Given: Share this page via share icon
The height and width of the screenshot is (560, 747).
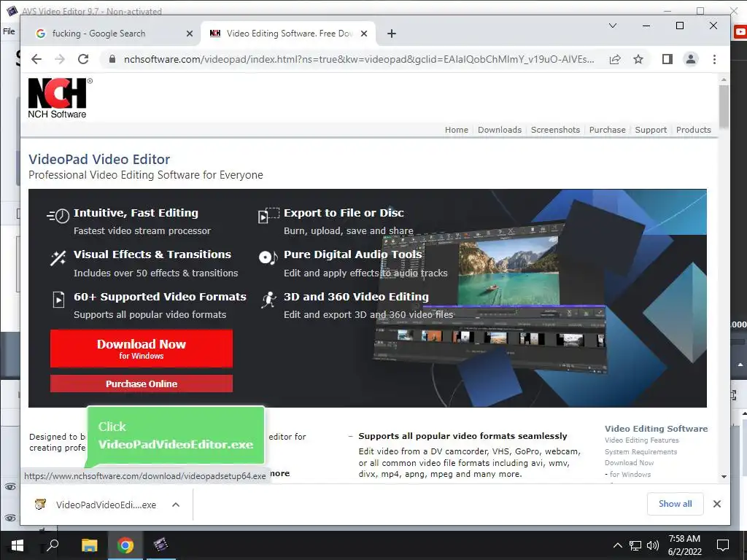Looking at the screenshot, I should [615, 59].
